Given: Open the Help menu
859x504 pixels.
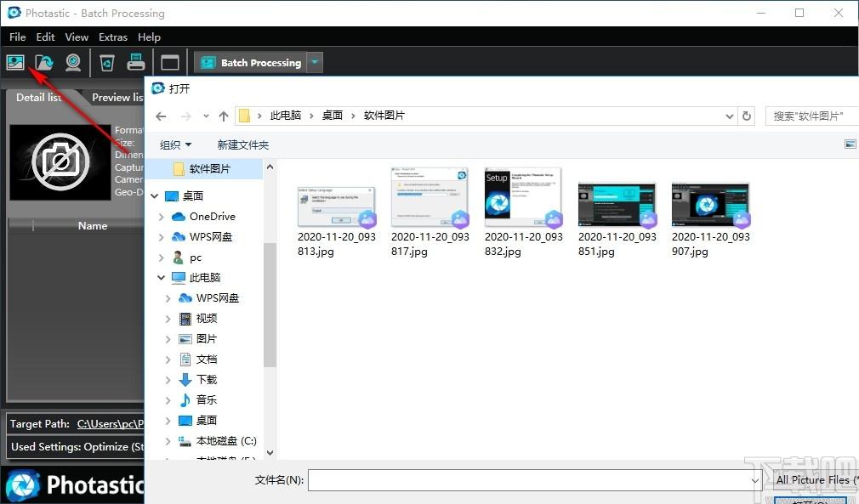Looking at the screenshot, I should pos(149,37).
